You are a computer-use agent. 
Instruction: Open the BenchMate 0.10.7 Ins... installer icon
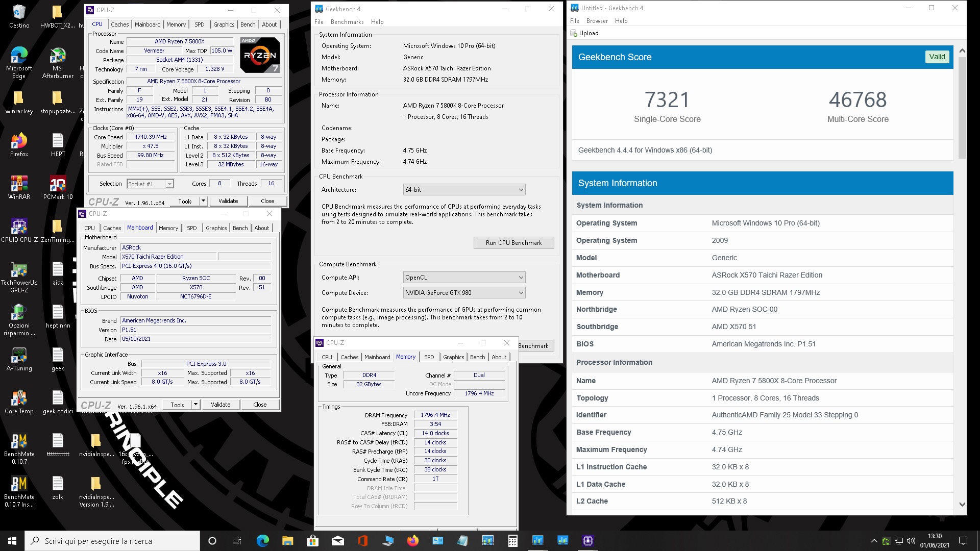click(x=19, y=491)
